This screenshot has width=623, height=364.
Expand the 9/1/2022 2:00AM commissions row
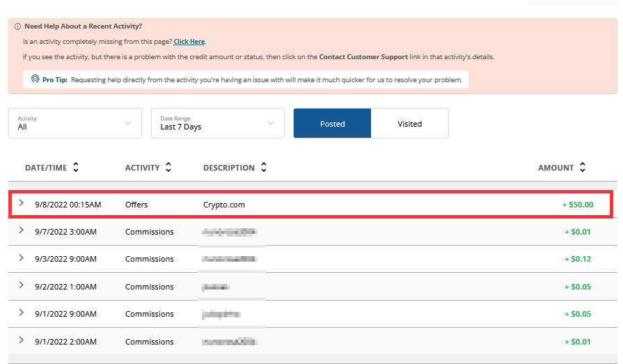(x=22, y=340)
